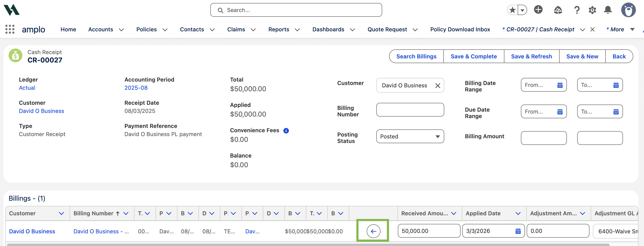The width and height of the screenshot is (644, 246).
Task: Expand the Contacts tab dropdown chevron
Action: coord(212,30)
